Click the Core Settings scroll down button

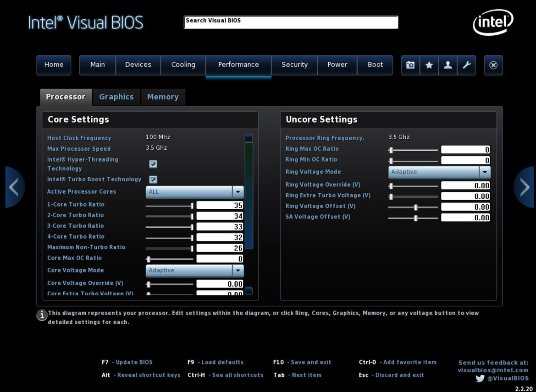coord(249,290)
